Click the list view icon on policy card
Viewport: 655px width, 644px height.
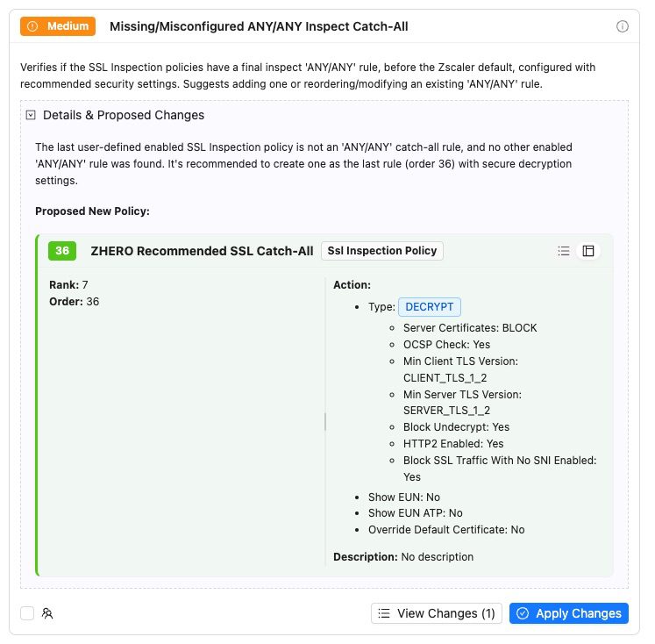[x=564, y=251]
